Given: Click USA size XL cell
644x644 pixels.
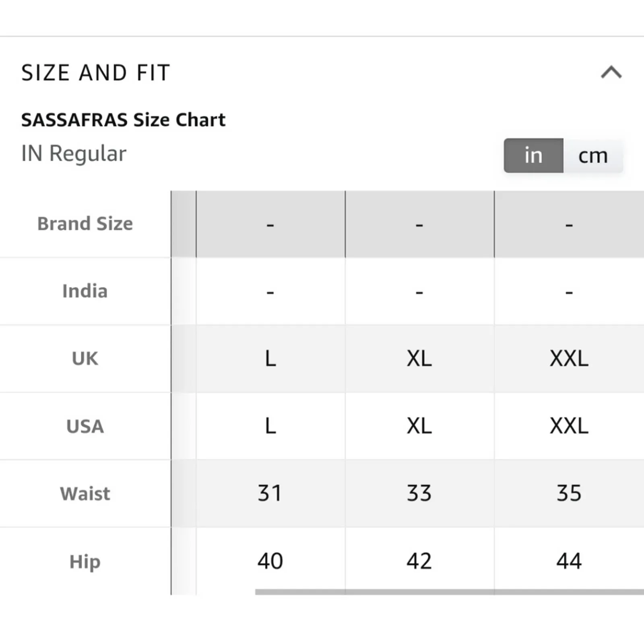Looking at the screenshot, I should pos(419,426).
